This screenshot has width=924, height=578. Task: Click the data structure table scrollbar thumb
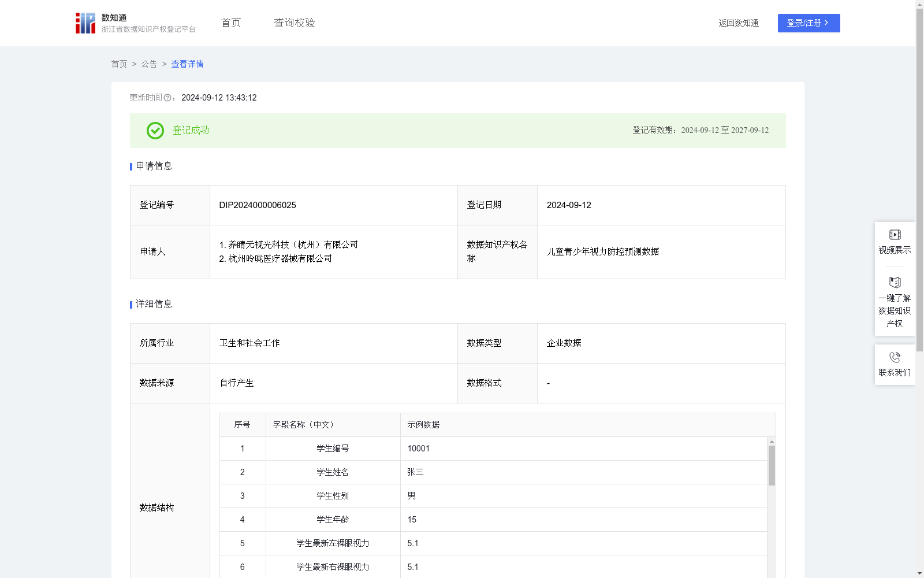pyautogui.click(x=772, y=465)
